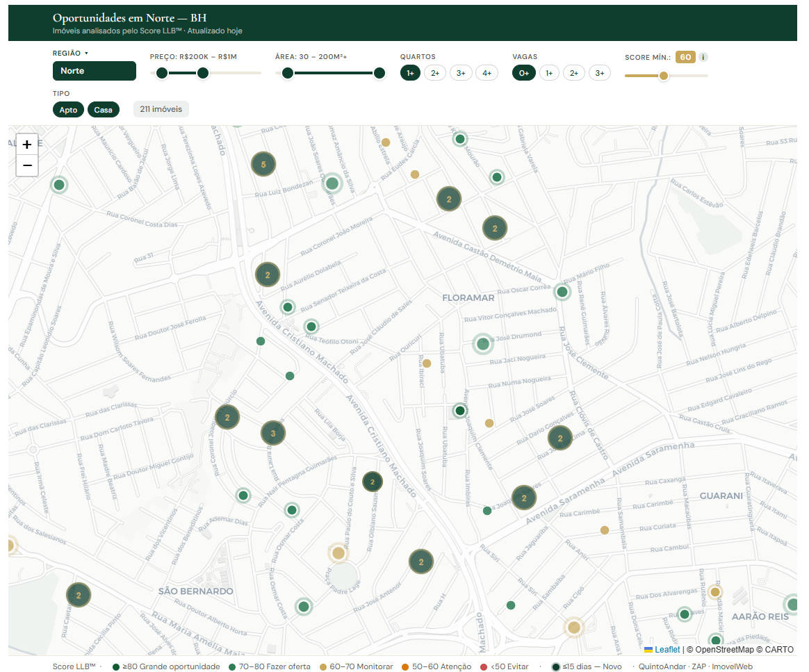Screen dimensions: 809x672
Task: Toggle the Casa property type filter
Action: [x=103, y=110]
